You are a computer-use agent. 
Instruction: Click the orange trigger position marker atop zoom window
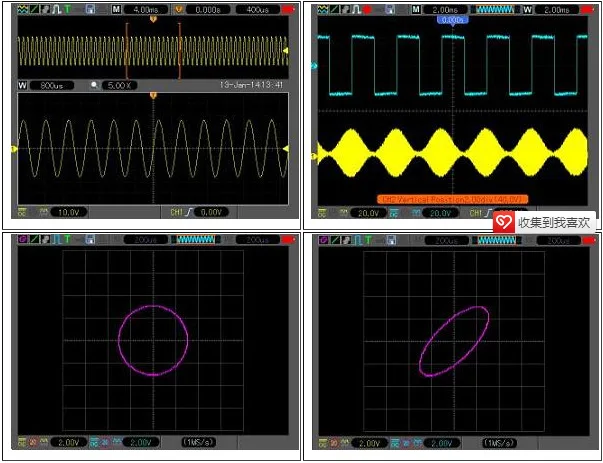pyautogui.click(x=153, y=95)
